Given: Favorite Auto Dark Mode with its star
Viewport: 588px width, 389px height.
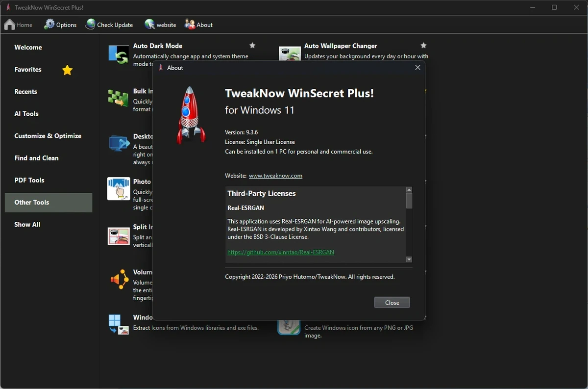Looking at the screenshot, I should click(252, 46).
